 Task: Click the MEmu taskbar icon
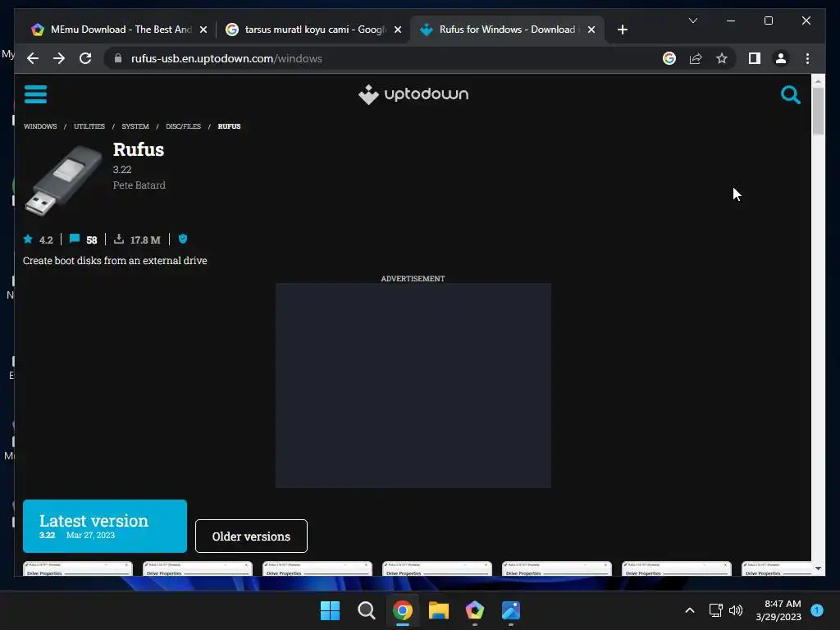[475, 610]
